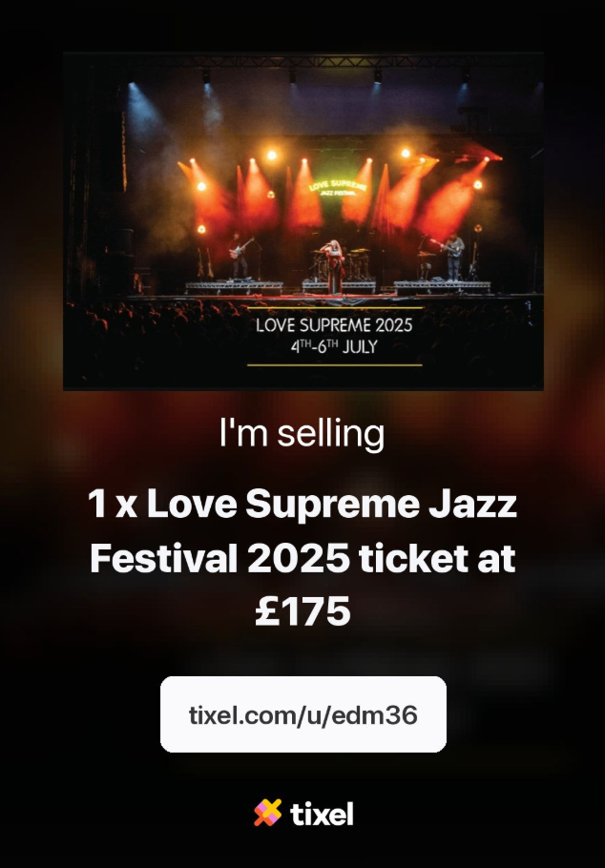Click the "I'm selling" heading
605x868 pixels.
(302, 433)
